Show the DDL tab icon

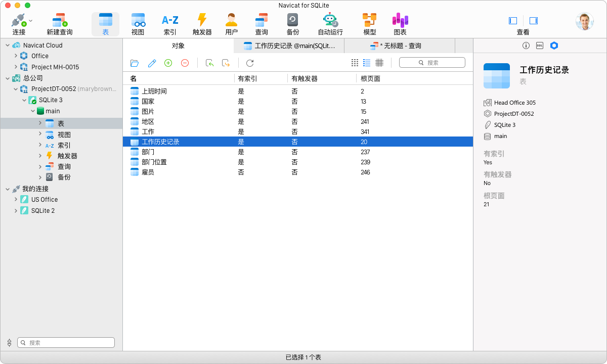(x=540, y=45)
